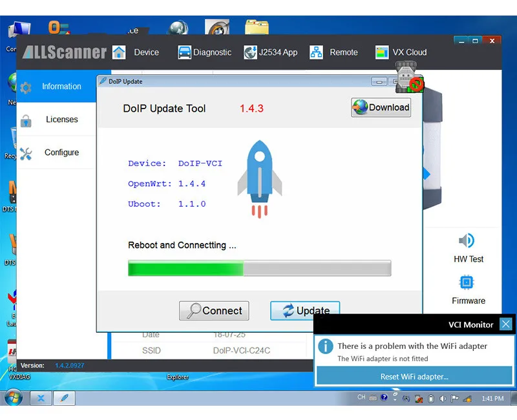The height and width of the screenshot is (420, 517).
Task: Click the volume speaker tray icon
Action: (x=443, y=399)
